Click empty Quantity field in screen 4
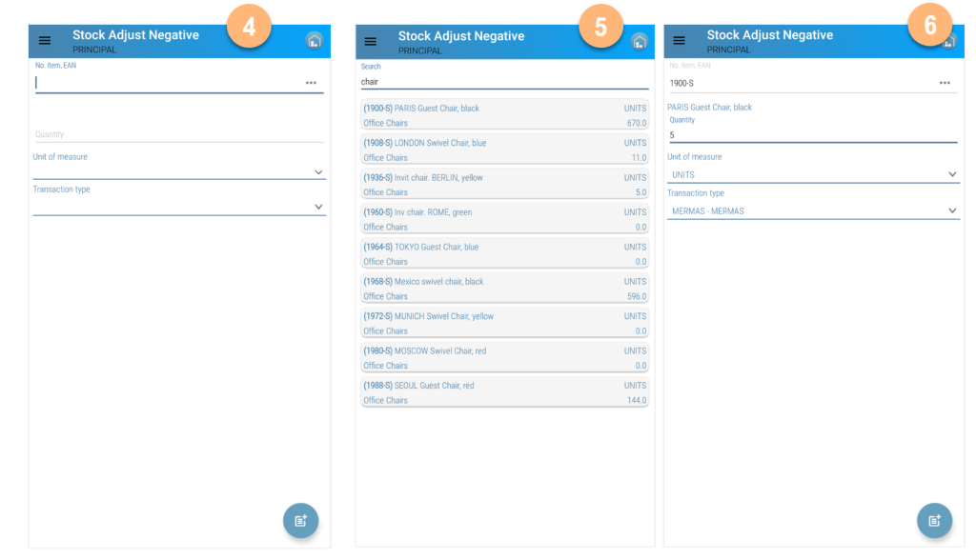 pyautogui.click(x=179, y=134)
